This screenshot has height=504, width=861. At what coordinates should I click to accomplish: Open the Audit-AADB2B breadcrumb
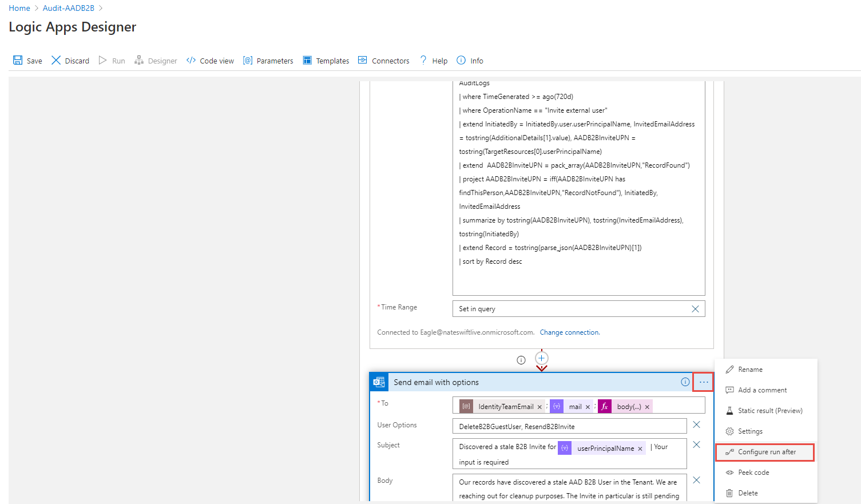(69, 8)
